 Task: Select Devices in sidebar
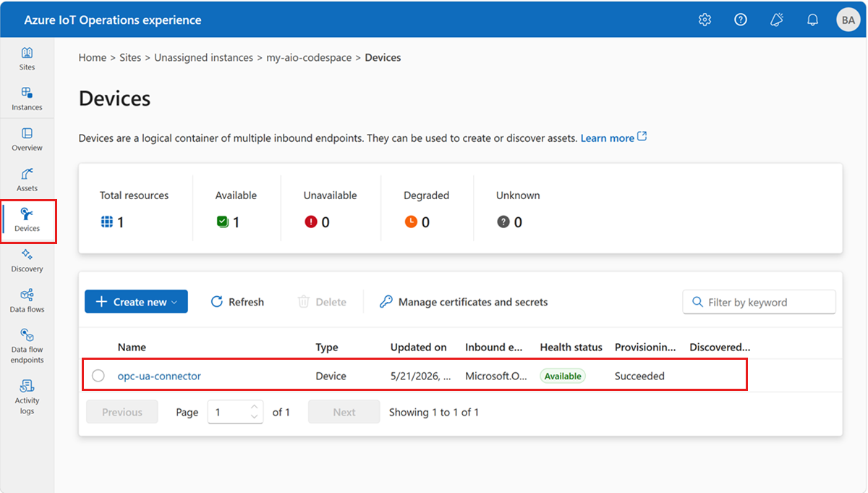point(27,221)
